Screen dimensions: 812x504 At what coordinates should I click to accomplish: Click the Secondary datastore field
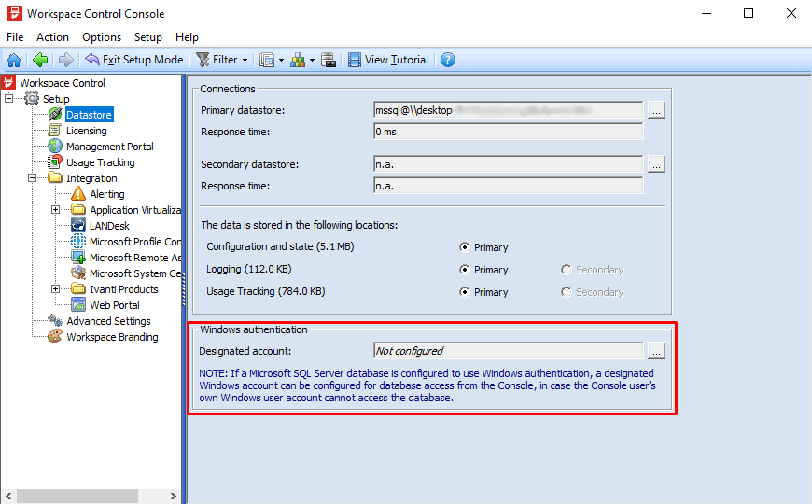click(x=508, y=164)
